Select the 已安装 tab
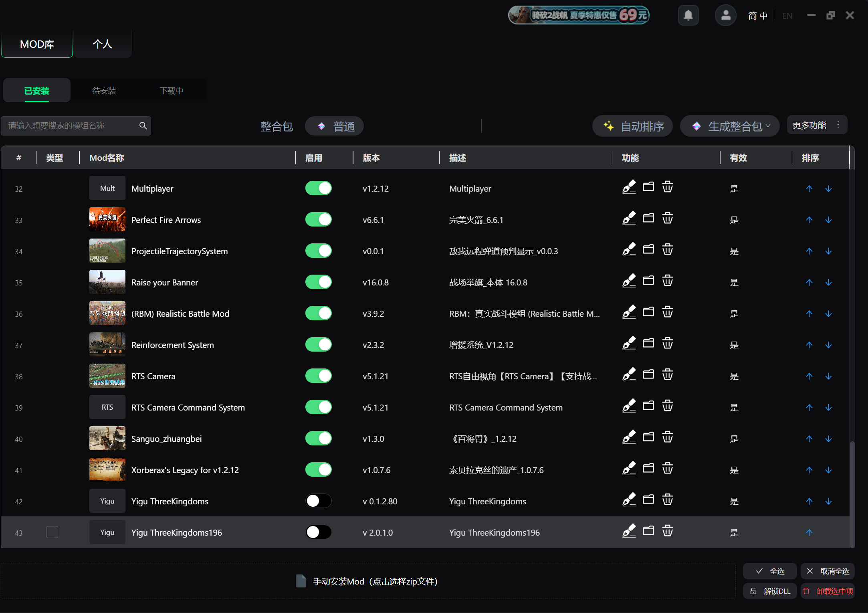Viewport: 868px width, 613px height. pos(37,91)
